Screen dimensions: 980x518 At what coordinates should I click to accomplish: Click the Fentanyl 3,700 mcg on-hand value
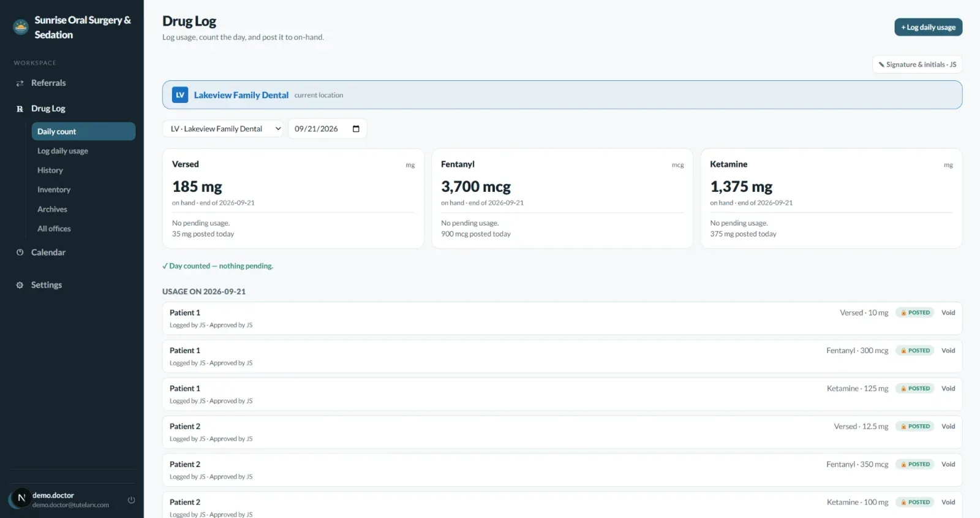(476, 186)
